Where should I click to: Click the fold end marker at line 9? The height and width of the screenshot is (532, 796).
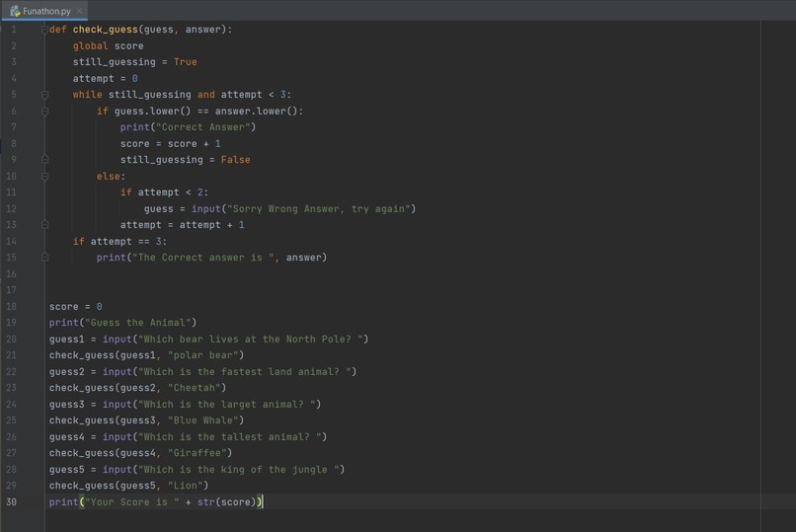coord(44,160)
